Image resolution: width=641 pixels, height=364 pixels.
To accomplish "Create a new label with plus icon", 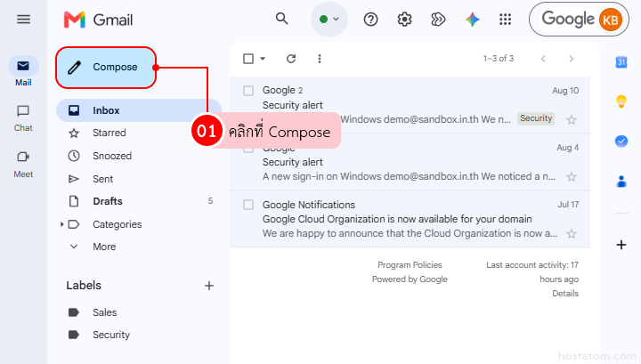I will 209,286.
